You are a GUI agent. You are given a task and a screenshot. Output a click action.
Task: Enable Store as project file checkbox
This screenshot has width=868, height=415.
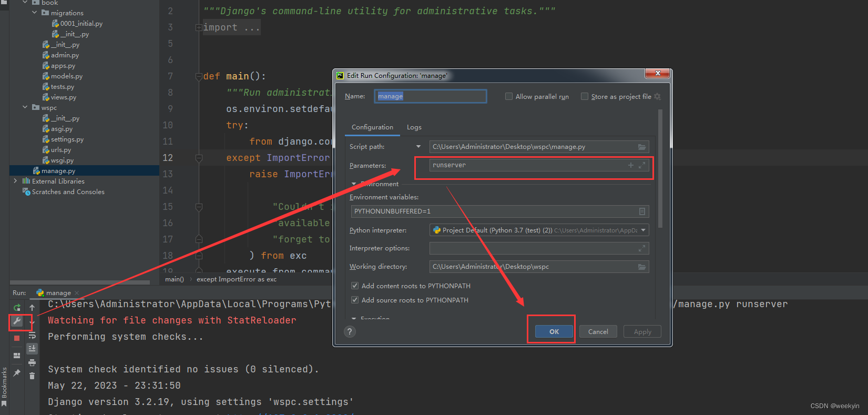pos(585,96)
